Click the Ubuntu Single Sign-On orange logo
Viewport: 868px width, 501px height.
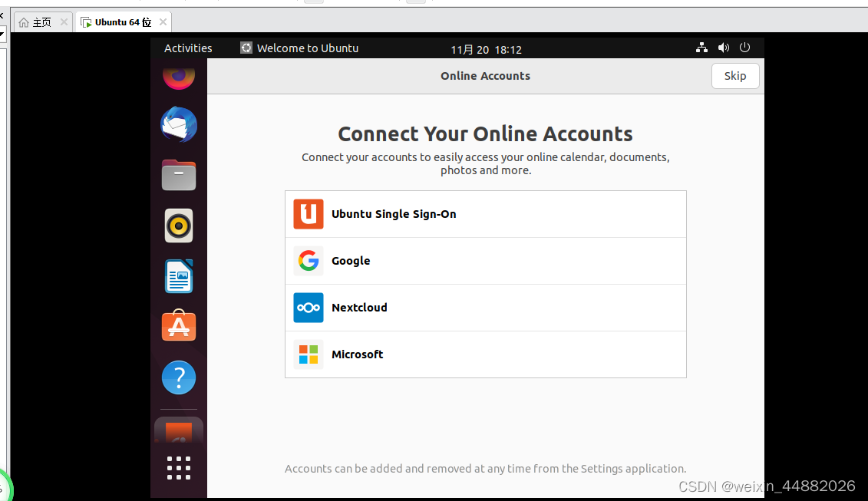coord(309,214)
